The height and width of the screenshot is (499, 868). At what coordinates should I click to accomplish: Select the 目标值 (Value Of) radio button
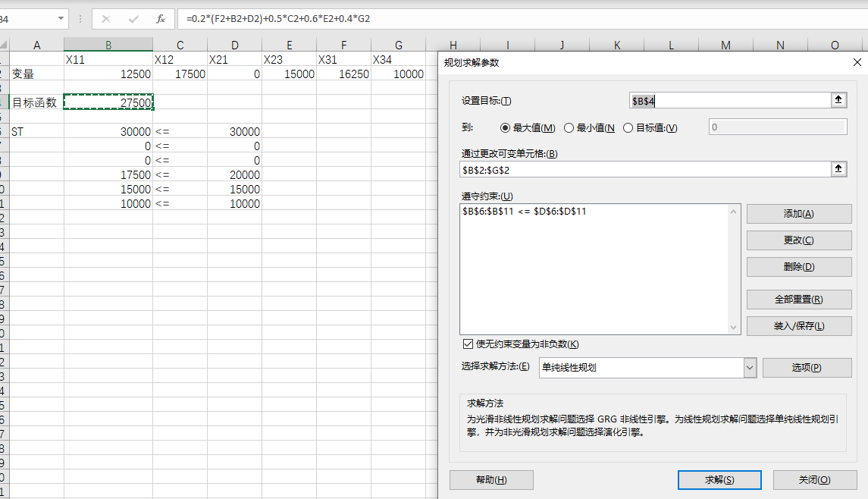click(628, 128)
